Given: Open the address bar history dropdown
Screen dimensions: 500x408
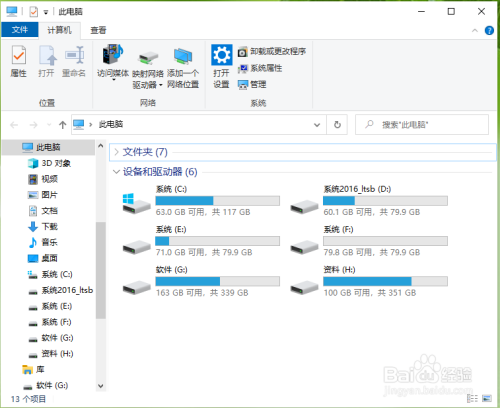Looking at the screenshot, I should click(x=317, y=125).
